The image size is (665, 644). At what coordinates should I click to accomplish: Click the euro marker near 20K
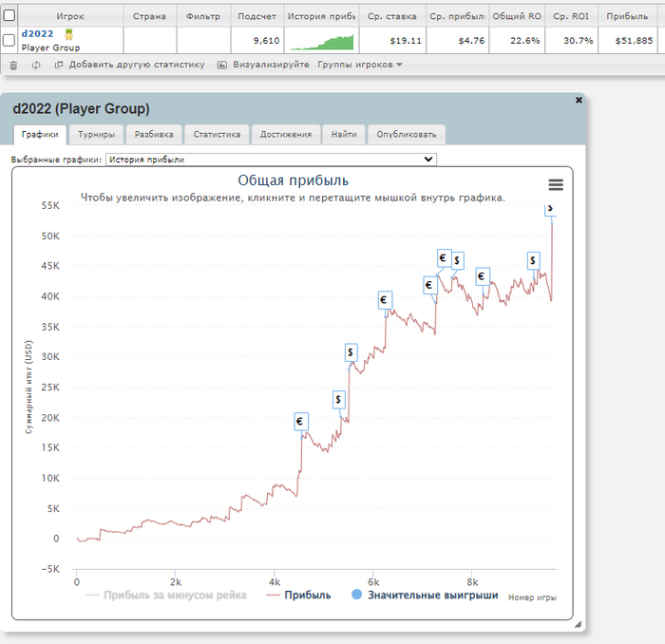coord(301,422)
